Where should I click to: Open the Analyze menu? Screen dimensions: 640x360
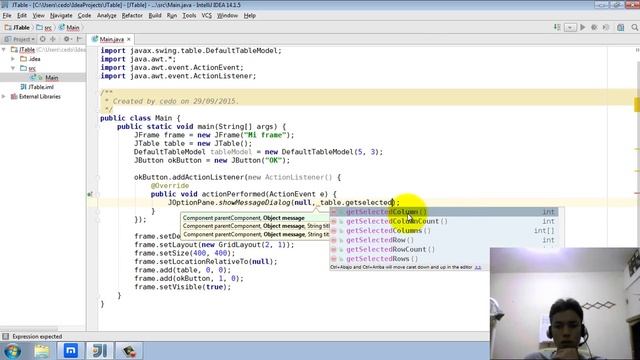pyautogui.click(x=107, y=16)
